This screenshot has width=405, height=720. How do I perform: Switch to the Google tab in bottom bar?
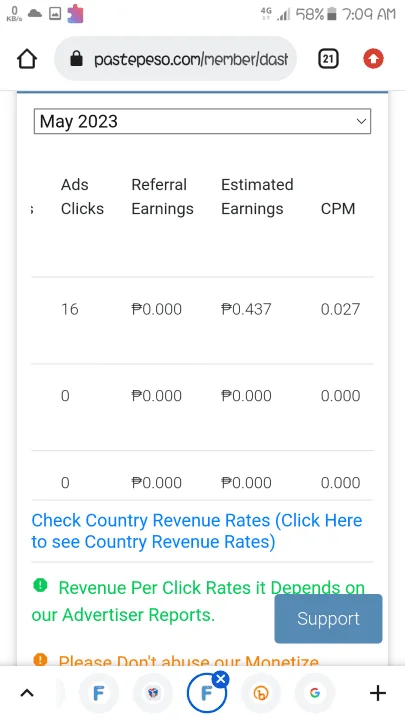315,693
